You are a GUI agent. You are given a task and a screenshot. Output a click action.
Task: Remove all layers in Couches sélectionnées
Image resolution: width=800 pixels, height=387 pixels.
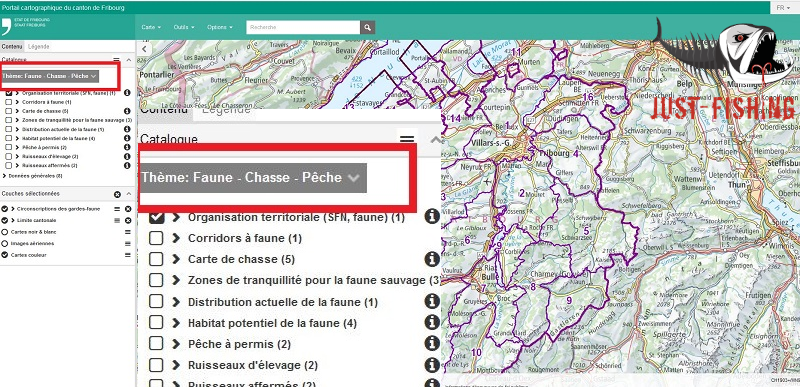(117, 194)
